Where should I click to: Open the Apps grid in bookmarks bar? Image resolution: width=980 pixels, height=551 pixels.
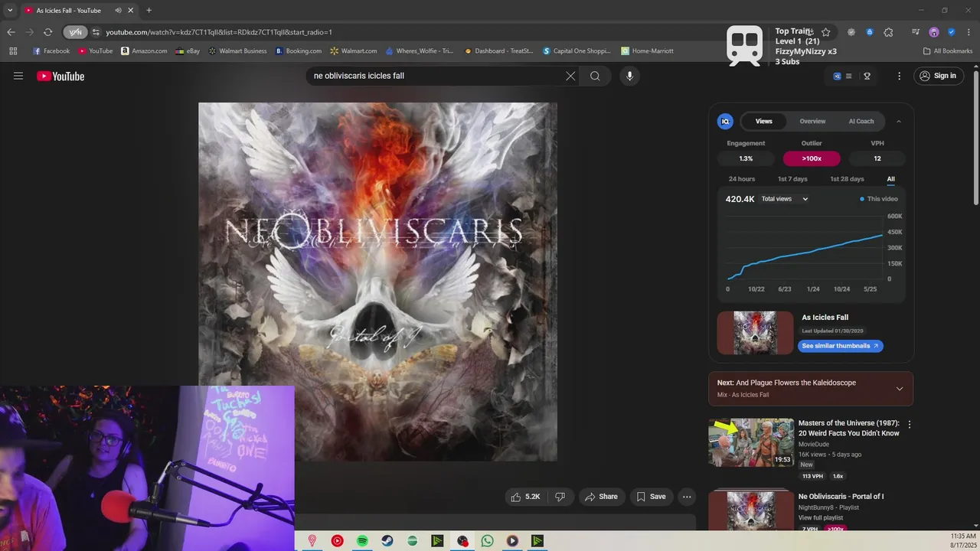click(x=13, y=51)
